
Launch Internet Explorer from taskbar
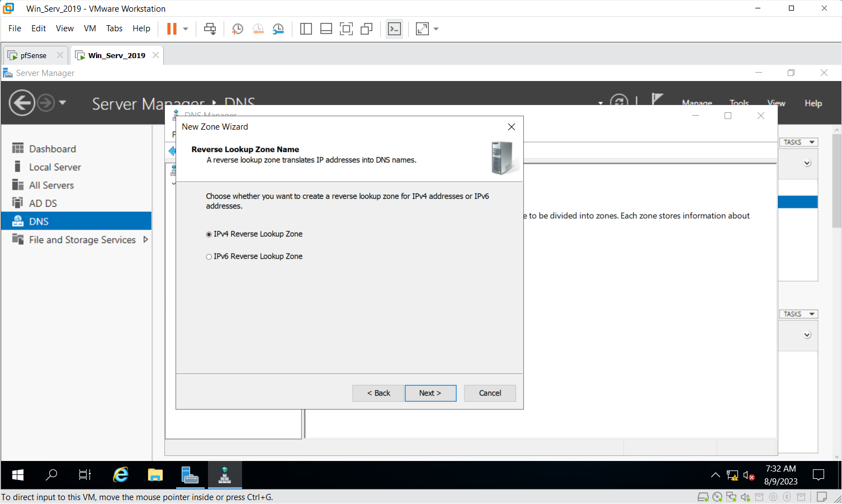120,475
